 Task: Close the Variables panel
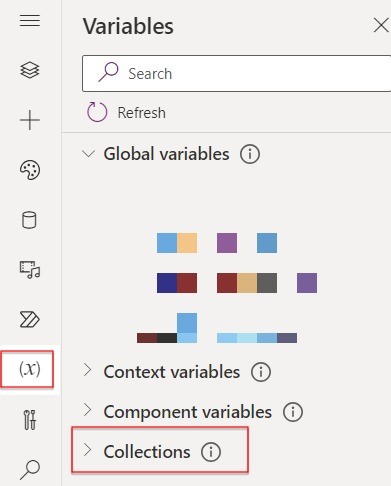pyautogui.click(x=381, y=26)
